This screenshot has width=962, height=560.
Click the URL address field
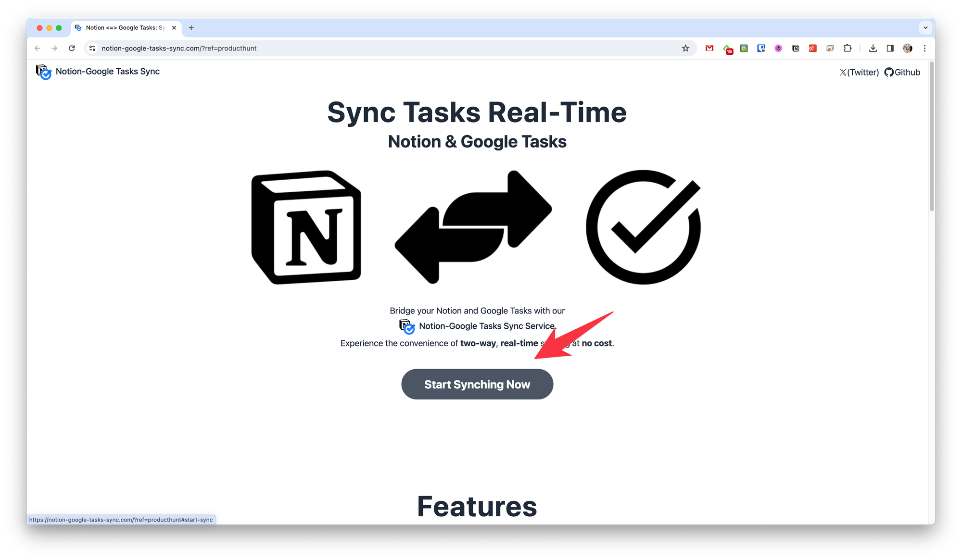point(337,48)
